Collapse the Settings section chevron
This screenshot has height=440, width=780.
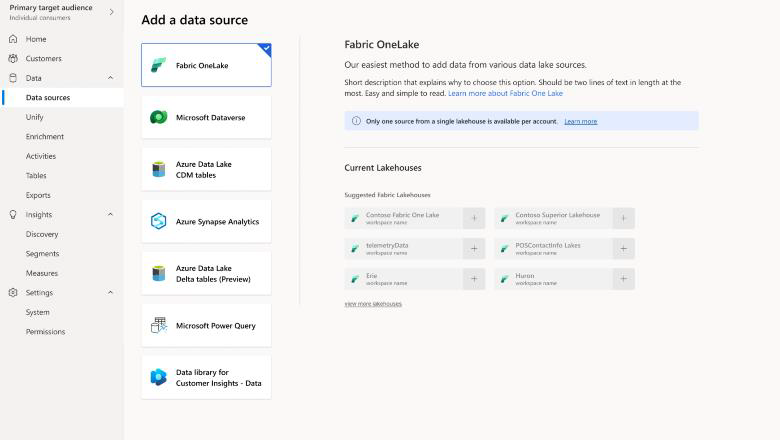coord(110,292)
